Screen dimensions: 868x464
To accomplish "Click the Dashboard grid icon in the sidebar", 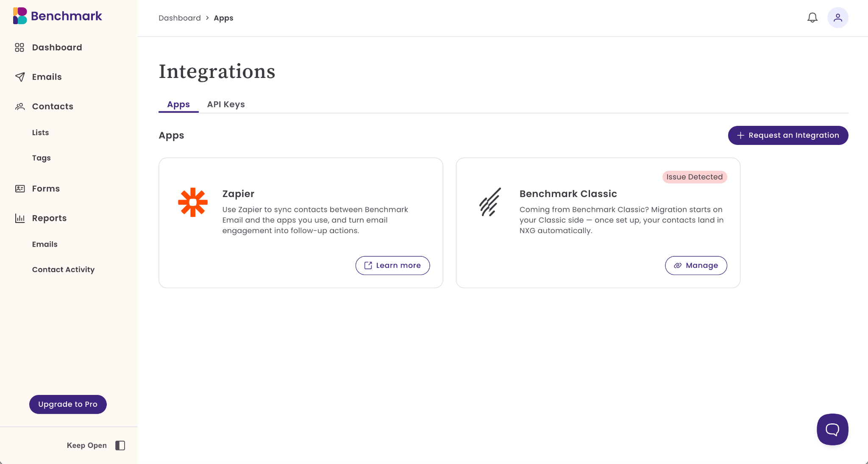I will [x=19, y=47].
